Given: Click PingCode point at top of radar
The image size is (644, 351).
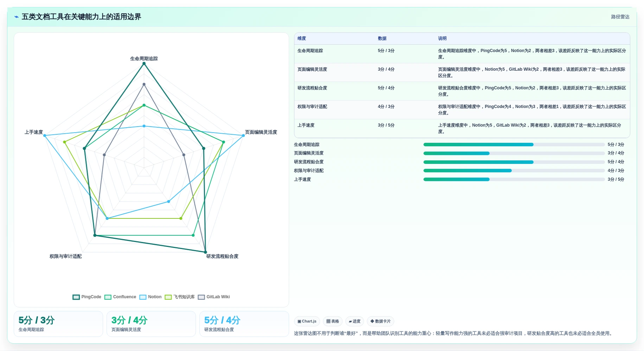Looking at the screenshot, I should (x=144, y=64).
